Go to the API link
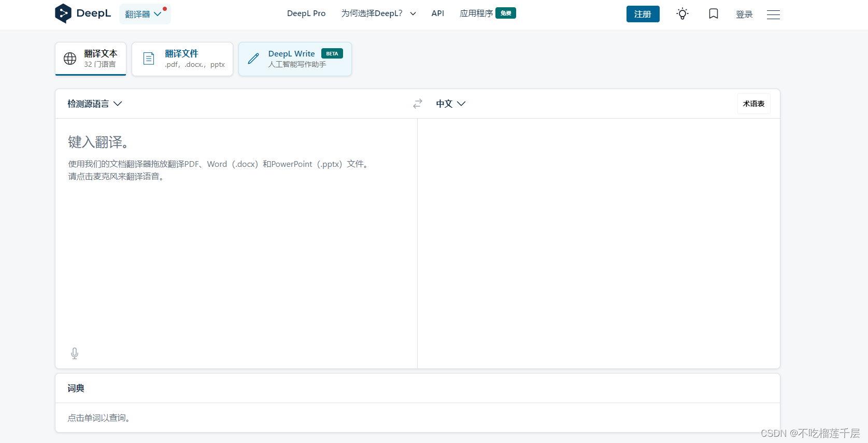This screenshot has height=443, width=868. pyautogui.click(x=438, y=13)
